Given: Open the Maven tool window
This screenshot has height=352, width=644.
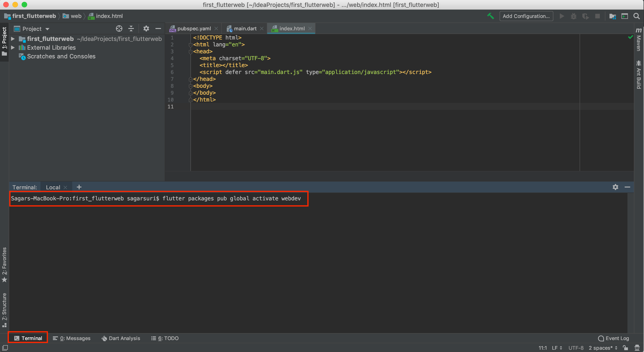Looking at the screenshot, I should click(x=638, y=40).
